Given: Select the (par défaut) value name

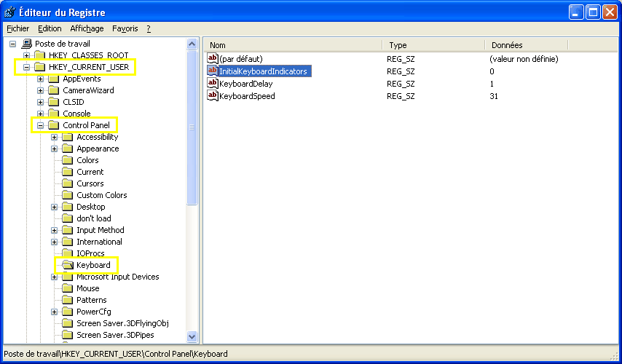Looking at the screenshot, I should 241,59.
